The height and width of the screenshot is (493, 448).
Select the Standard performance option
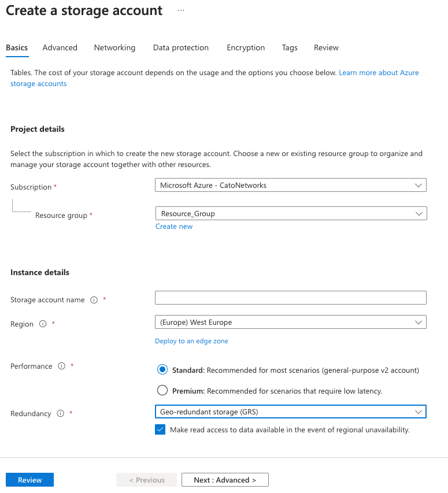pyautogui.click(x=162, y=370)
